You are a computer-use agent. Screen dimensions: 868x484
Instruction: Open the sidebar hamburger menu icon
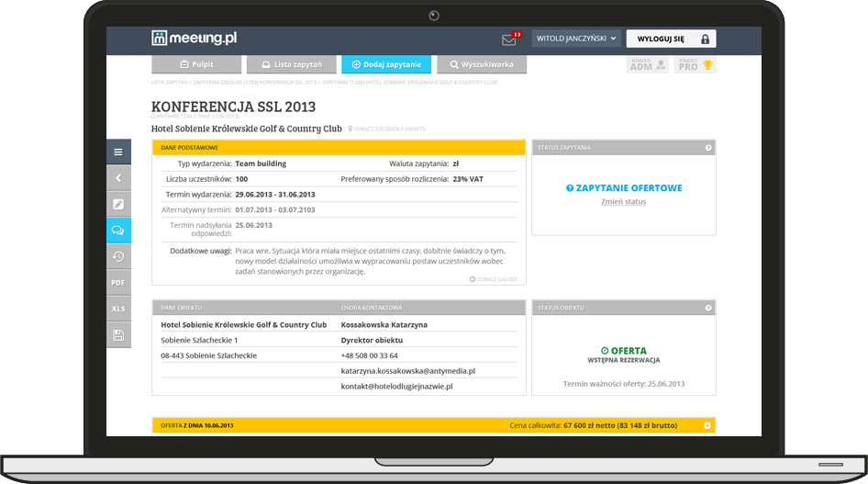pyautogui.click(x=118, y=152)
